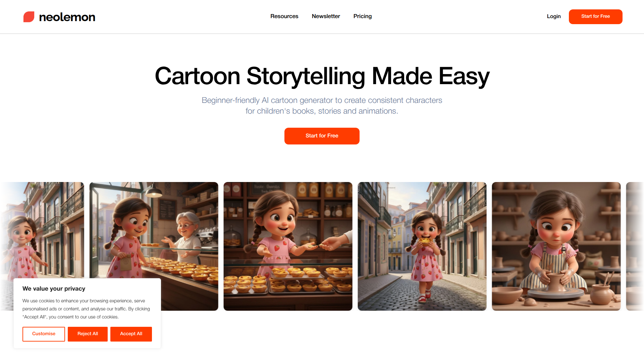Reject all cookies
Image resolution: width=644 pixels, height=362 pixels.
(88, 334)
